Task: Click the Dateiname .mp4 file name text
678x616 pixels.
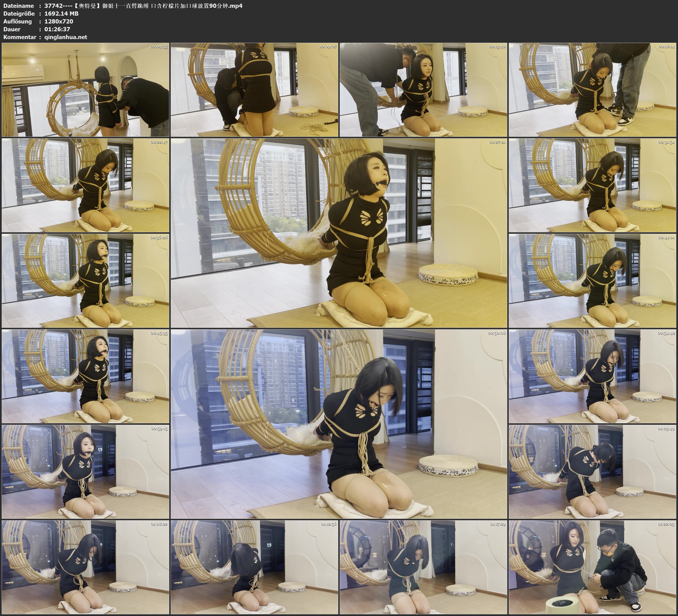Action: click(143, 6)
